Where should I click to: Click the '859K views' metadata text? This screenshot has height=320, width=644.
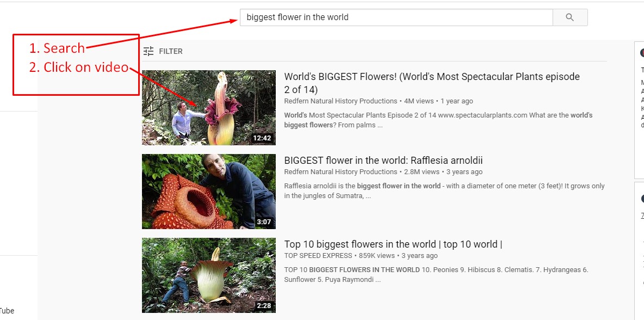pyautogui.click(x=376, y=256)
